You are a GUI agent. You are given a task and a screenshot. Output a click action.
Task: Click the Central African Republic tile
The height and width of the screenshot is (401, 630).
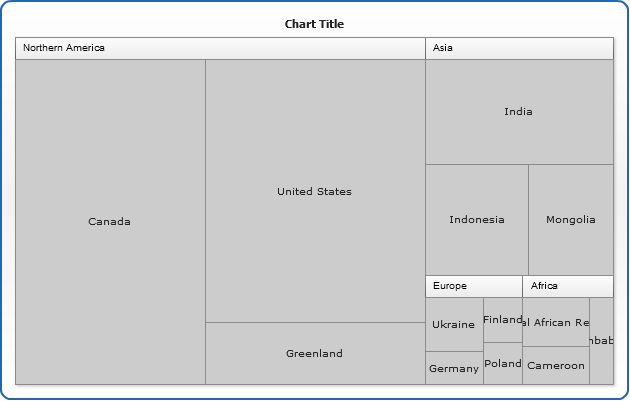click(x=556, y=322)
